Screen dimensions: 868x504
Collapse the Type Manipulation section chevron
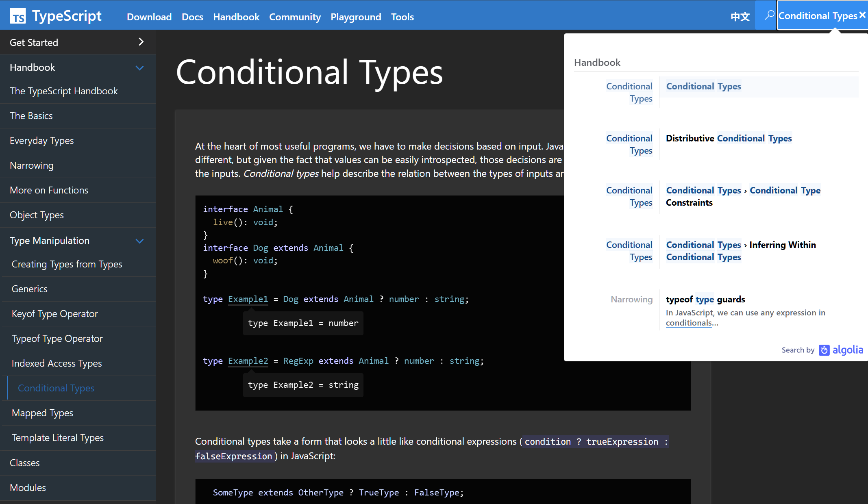point(139,241)
